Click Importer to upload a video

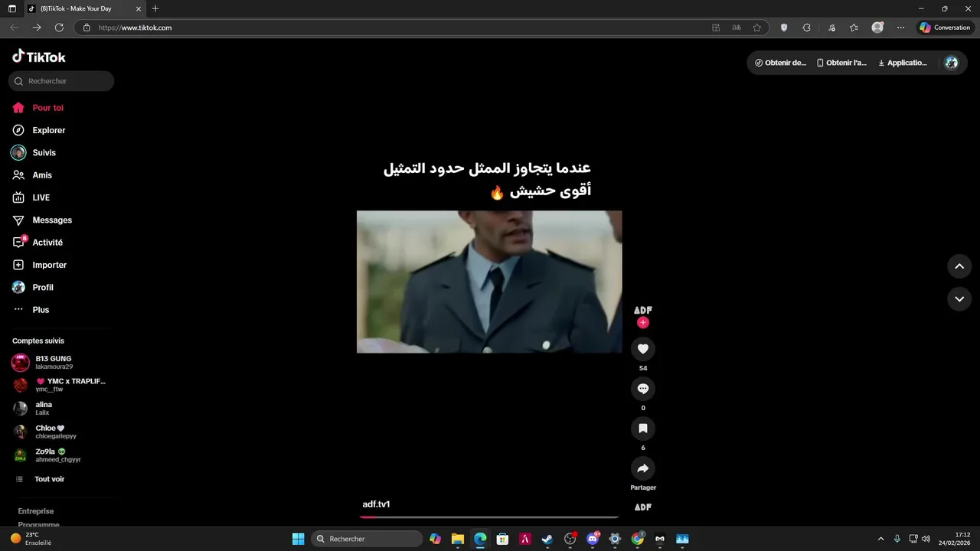tap(49, 265)
